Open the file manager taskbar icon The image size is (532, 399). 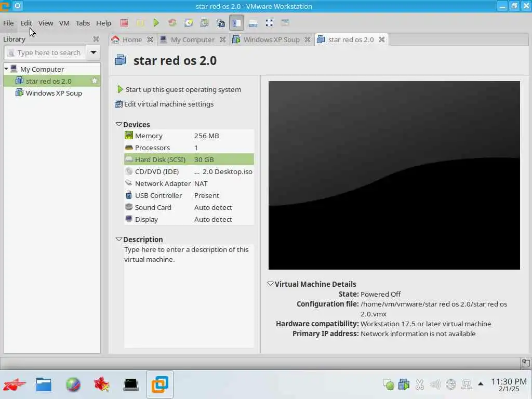[44, 384]
